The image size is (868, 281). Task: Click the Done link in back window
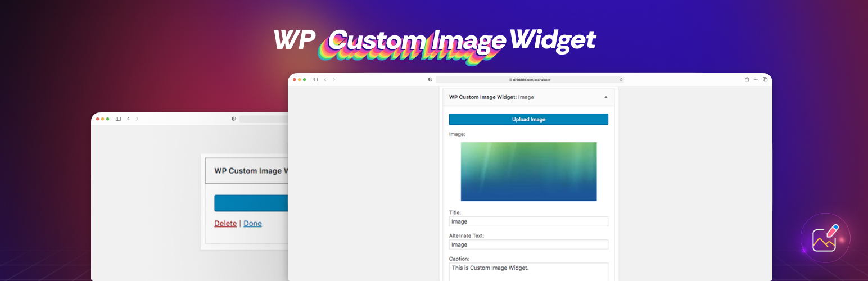pos(252,223)
